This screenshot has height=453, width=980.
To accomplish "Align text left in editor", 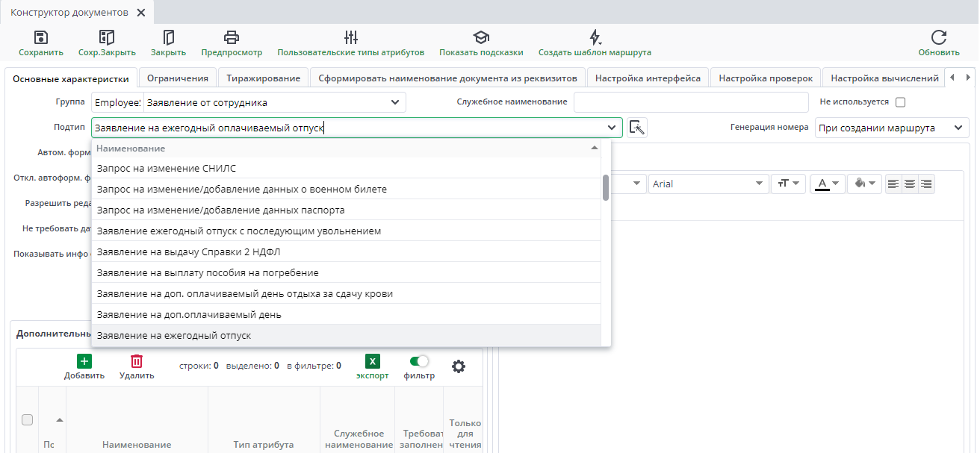I will click(893, 184).
